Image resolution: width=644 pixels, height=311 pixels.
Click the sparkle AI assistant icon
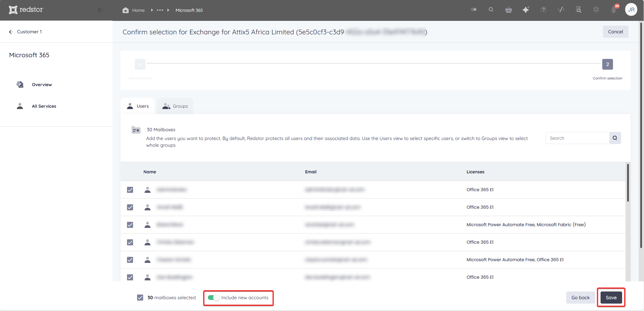(526, 10)
